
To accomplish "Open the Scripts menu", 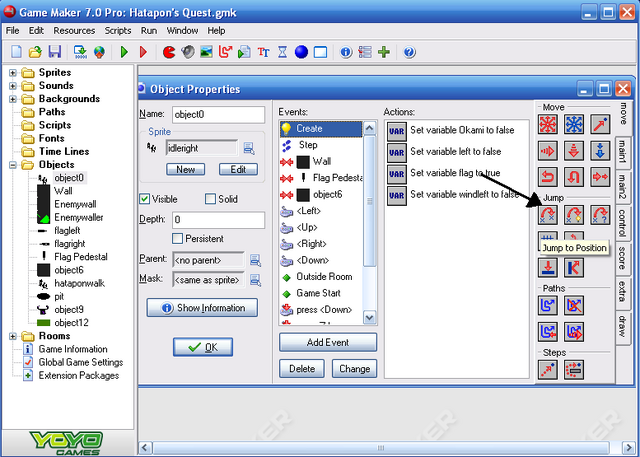I will 118,31.
